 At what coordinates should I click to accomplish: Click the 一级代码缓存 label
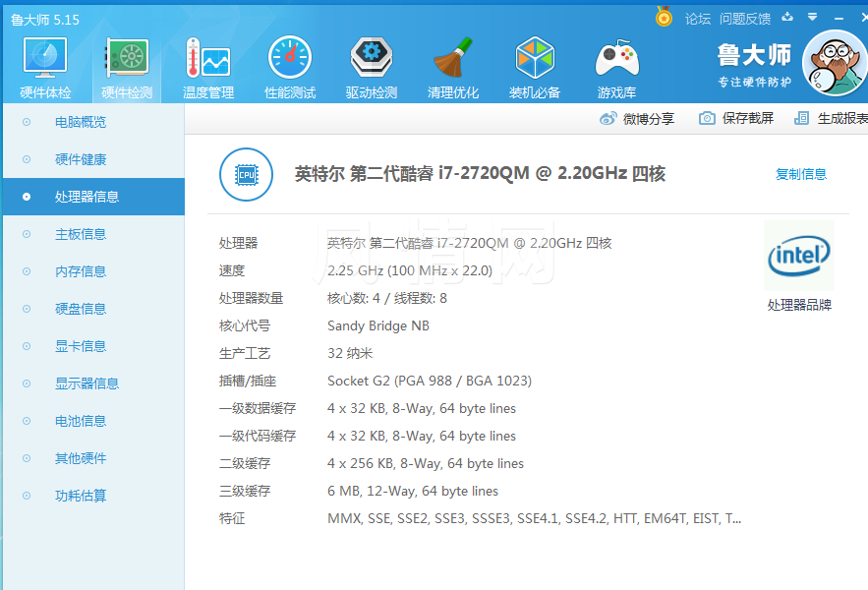tap(258, 436)
